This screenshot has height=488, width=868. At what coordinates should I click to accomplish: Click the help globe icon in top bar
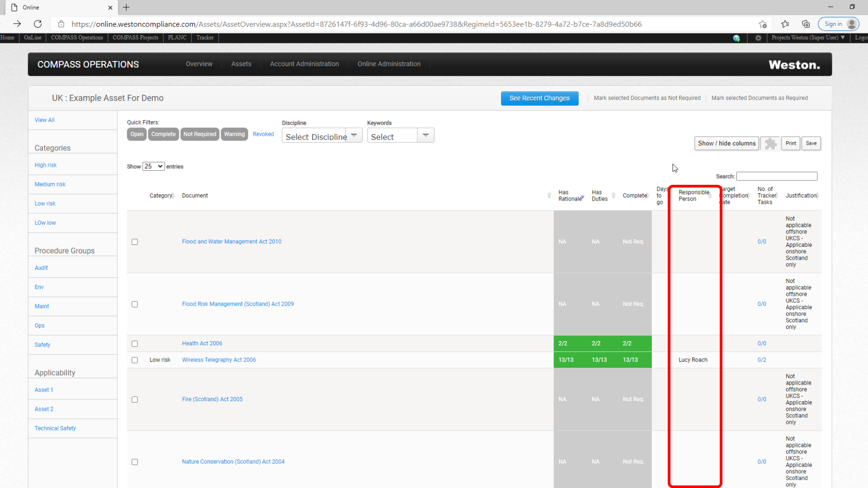tap(736, 38)
